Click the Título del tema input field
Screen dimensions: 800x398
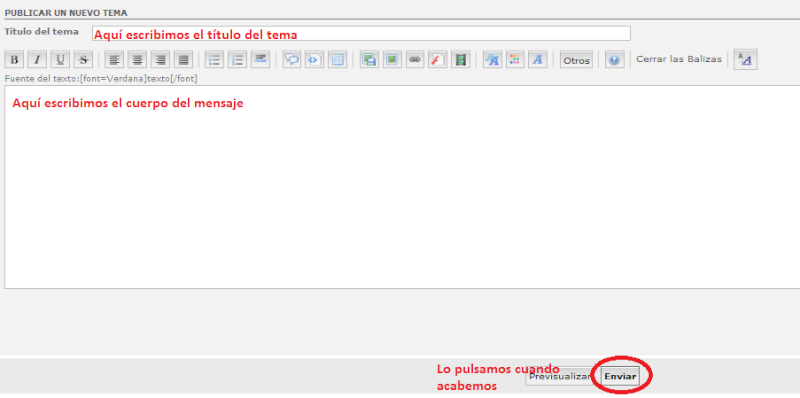361,34
